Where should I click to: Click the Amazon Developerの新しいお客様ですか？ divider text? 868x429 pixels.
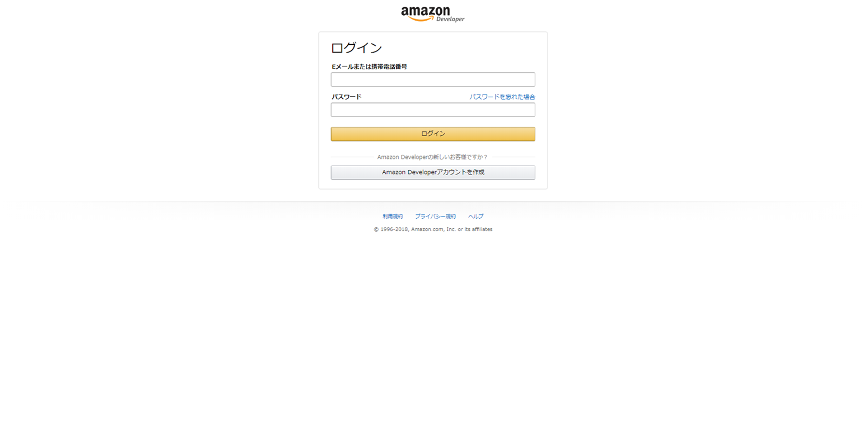(x=432, y=157)
